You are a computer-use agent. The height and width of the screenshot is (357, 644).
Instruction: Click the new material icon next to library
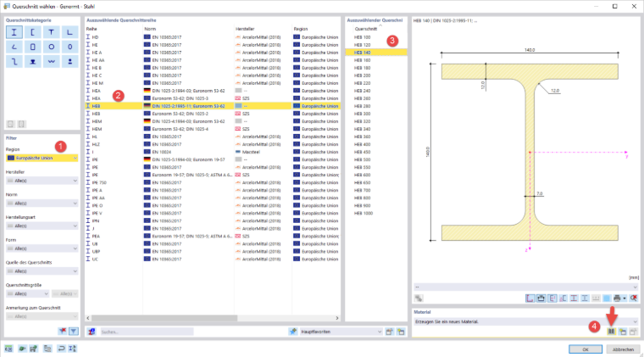(623, 332)
